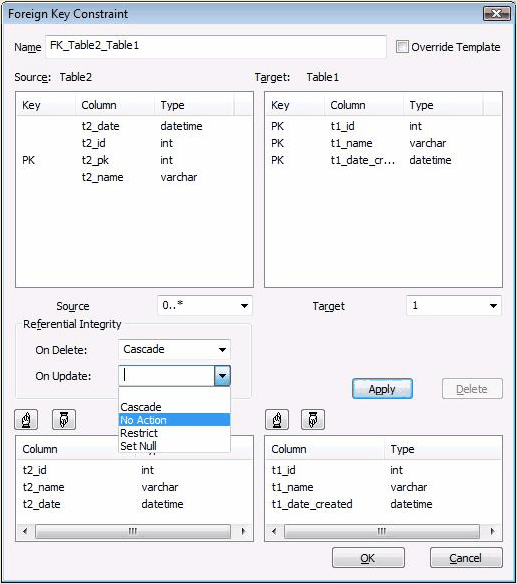The width and height of the screenshot is (517, 584).
Task: Click the Type header in upper Source list
Action: click(194, 105)
